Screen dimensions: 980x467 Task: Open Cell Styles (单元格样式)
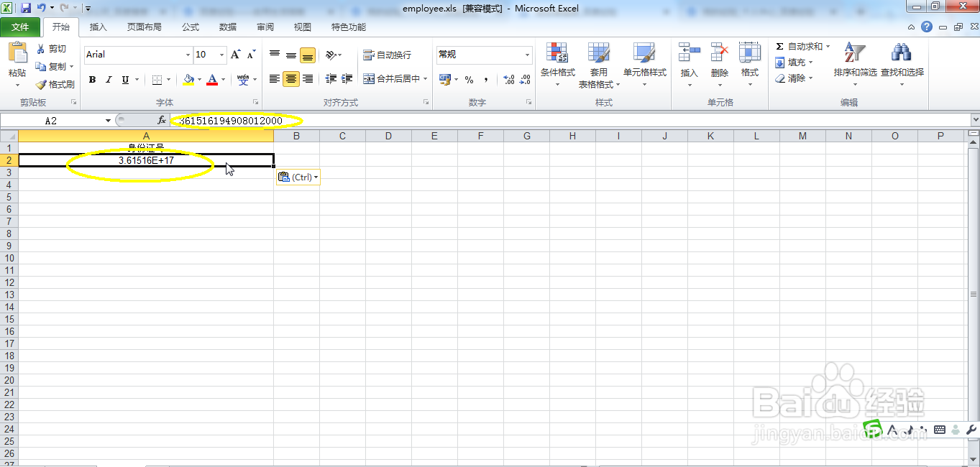(644, 65)
